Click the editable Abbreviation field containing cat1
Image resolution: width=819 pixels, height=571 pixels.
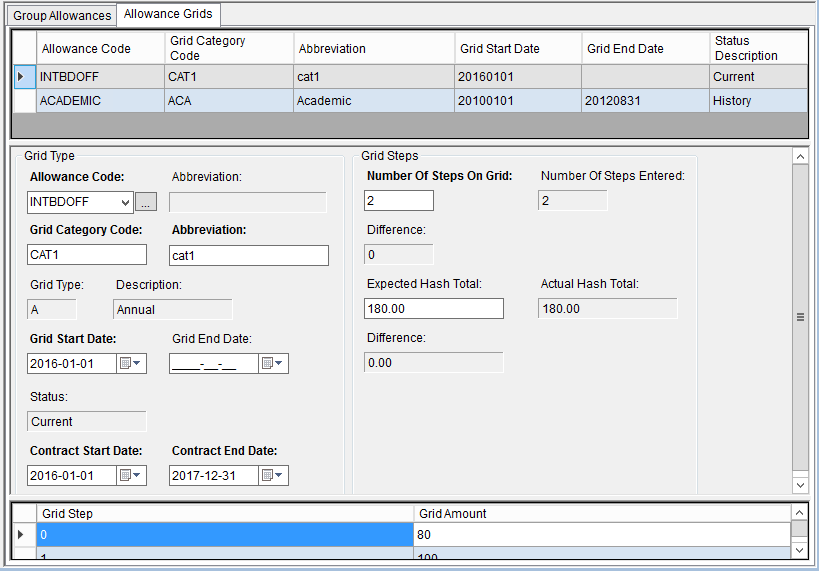point(248,255)
